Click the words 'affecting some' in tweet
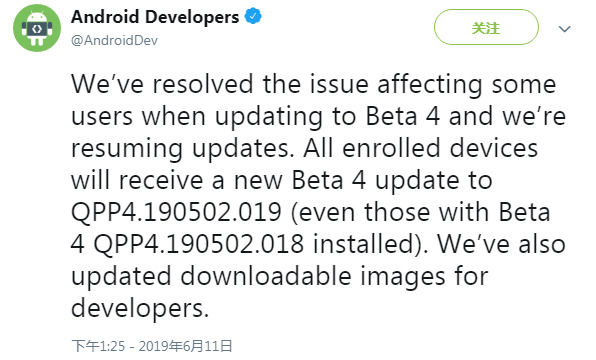The width and height of the screenshot is (596, 360). point(467,84)
